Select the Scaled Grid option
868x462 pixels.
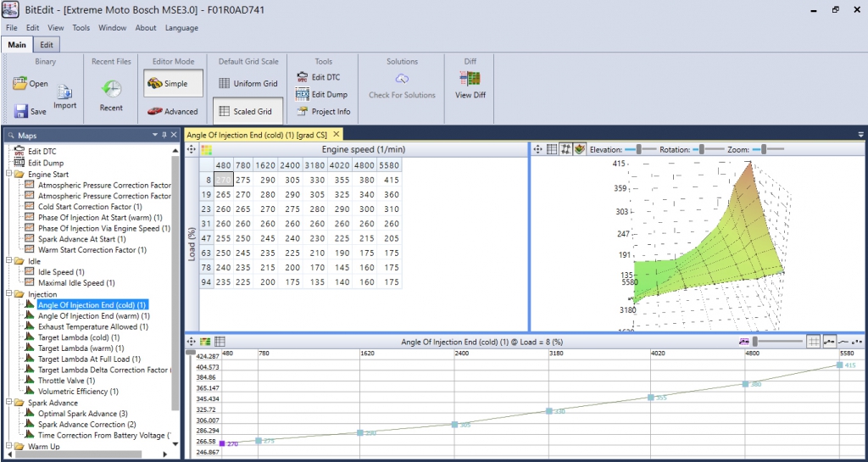tap(248, 111)
